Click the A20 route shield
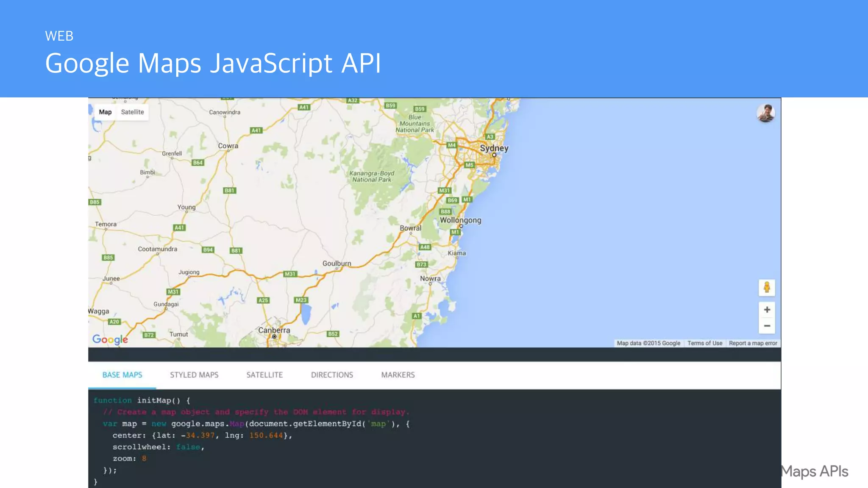868x488 pixels. 114,322
